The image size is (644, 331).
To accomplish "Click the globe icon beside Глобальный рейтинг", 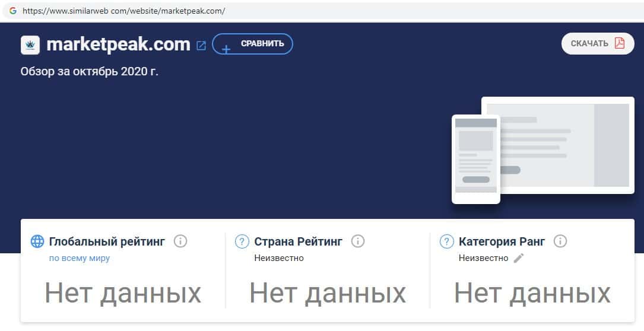I will pyautogui.click(x=37, y=241).
